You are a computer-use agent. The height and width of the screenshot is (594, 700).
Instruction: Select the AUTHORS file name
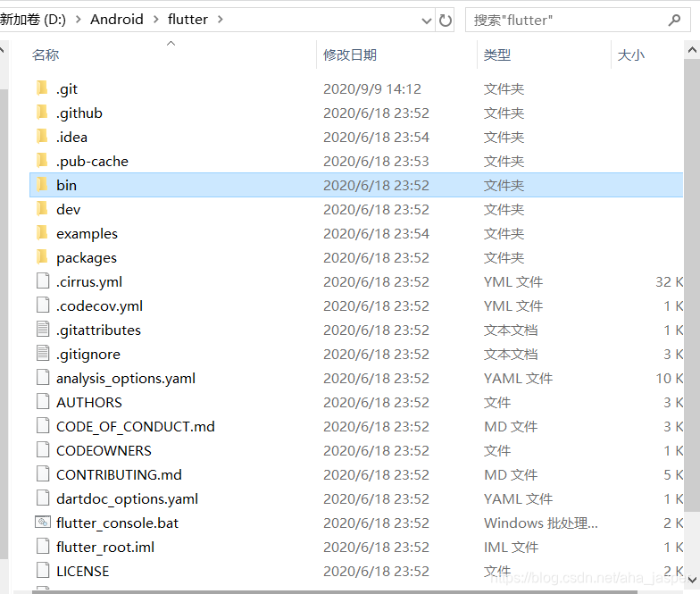pos(89,402)
